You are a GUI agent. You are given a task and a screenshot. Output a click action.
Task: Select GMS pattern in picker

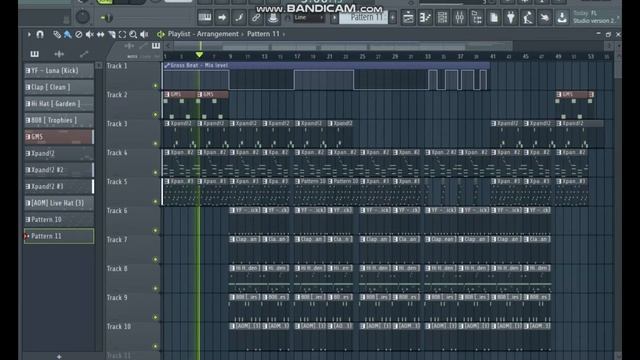pos(59,137)
